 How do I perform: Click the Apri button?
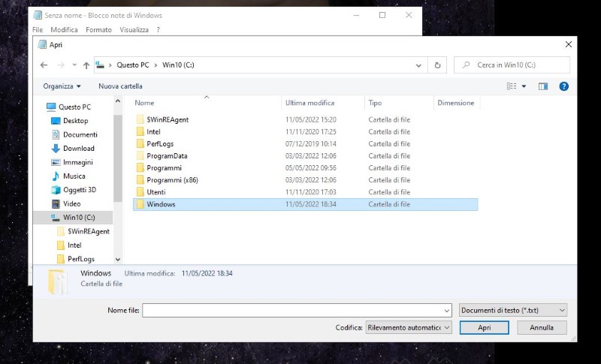484,328
